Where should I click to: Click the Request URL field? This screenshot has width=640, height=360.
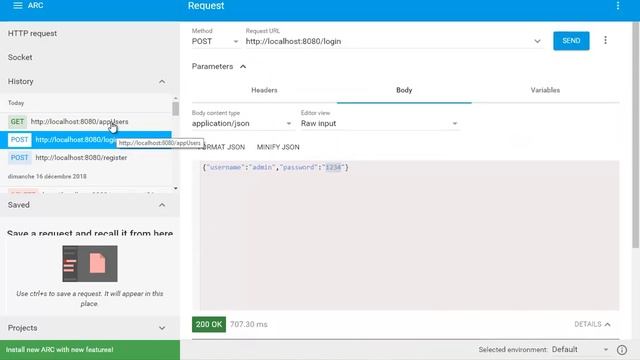(x=388, y=42)
